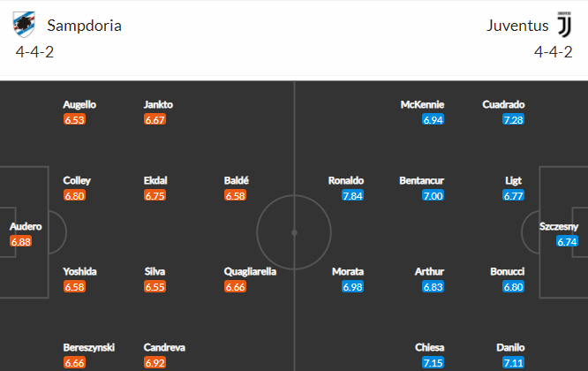The image size is (588, 371).
Task: Click Bereszynski player name
Action: point(89,348)
